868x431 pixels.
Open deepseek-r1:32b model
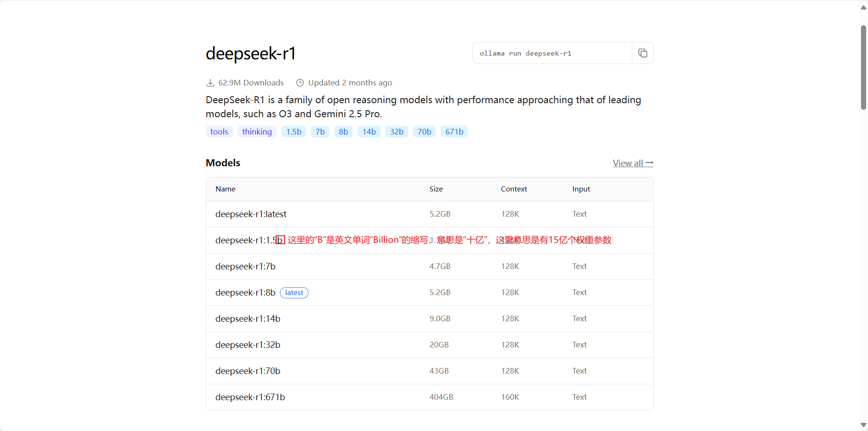coord(248,345)
